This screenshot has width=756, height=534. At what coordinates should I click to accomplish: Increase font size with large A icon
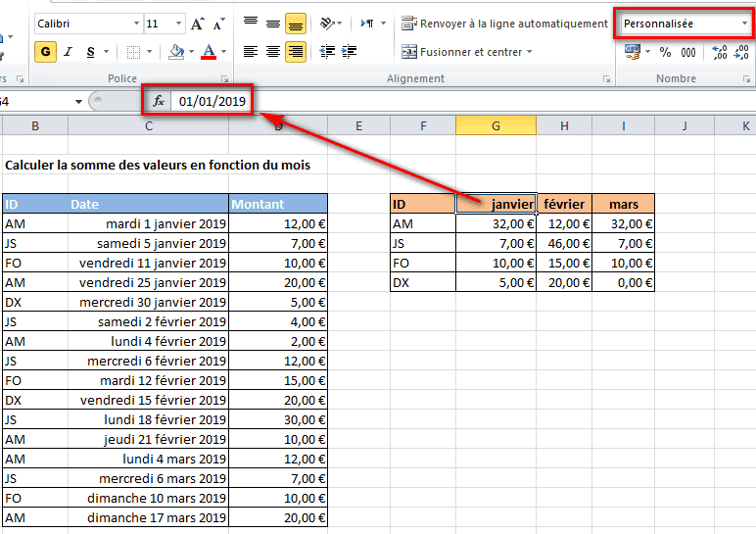click(197, 24)
